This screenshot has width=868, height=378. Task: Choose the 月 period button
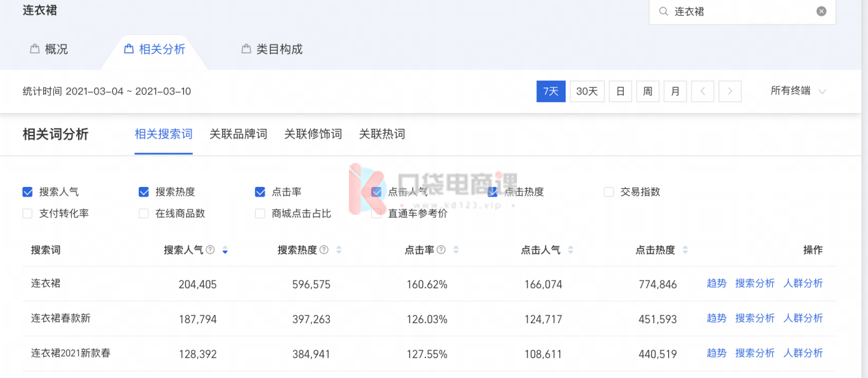click(675, 91)
